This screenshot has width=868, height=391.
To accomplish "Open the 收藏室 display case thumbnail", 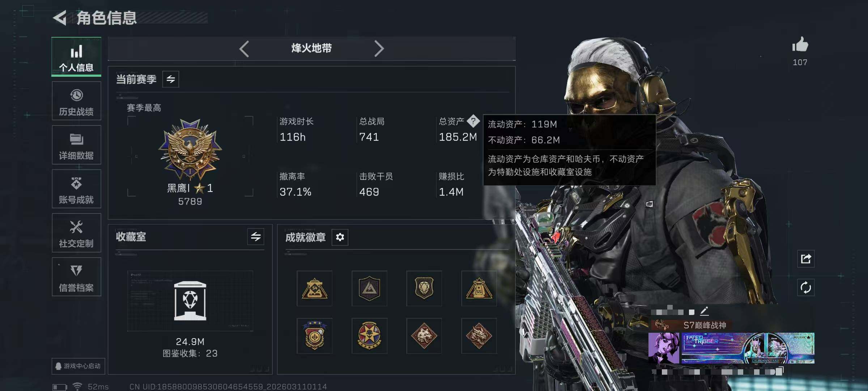I will (x=190, y=301).
